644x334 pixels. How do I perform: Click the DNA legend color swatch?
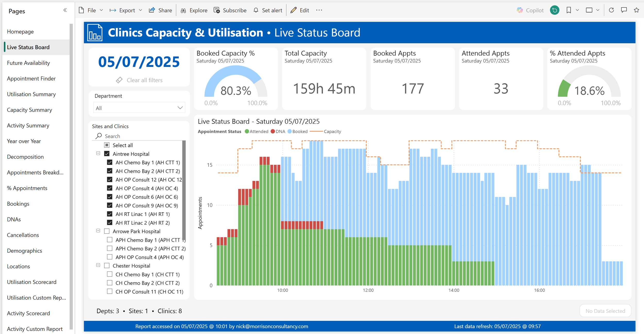pos(273,131)
